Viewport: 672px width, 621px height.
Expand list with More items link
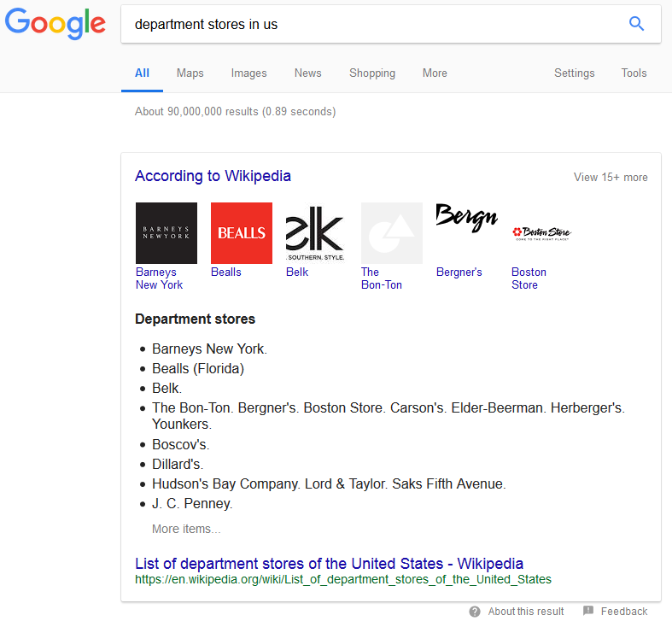coord(186,529)
